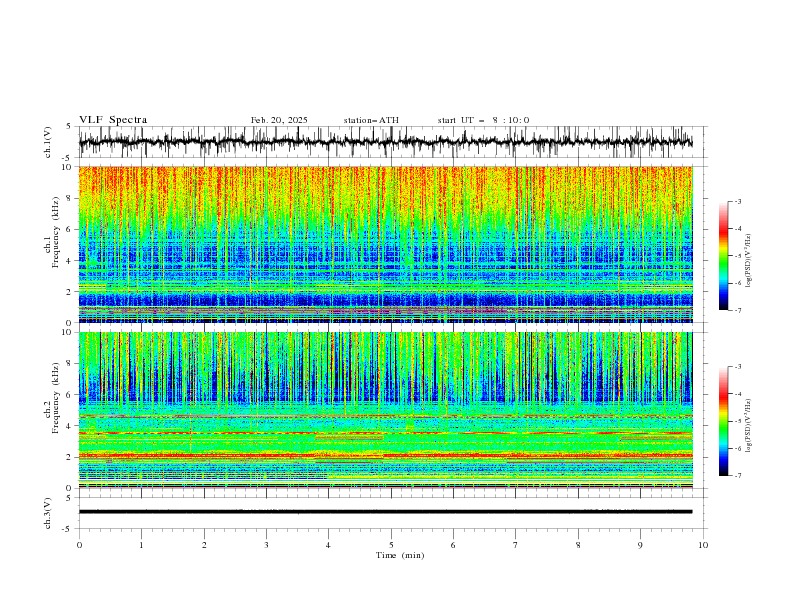Click the "2" kHz tick on ch.1 frequency axis

coord(70,291)
